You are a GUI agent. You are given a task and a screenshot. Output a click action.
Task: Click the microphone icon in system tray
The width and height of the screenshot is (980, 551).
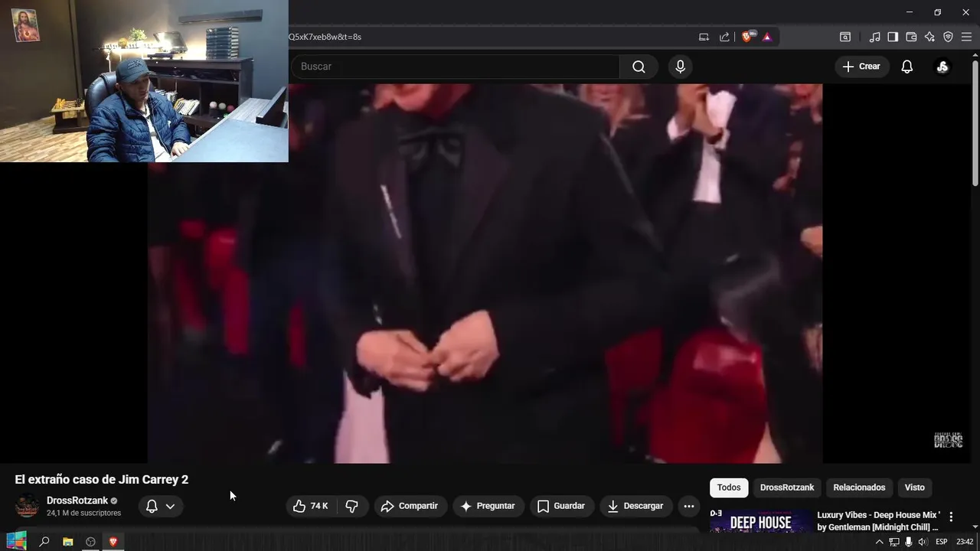[908, 542]
